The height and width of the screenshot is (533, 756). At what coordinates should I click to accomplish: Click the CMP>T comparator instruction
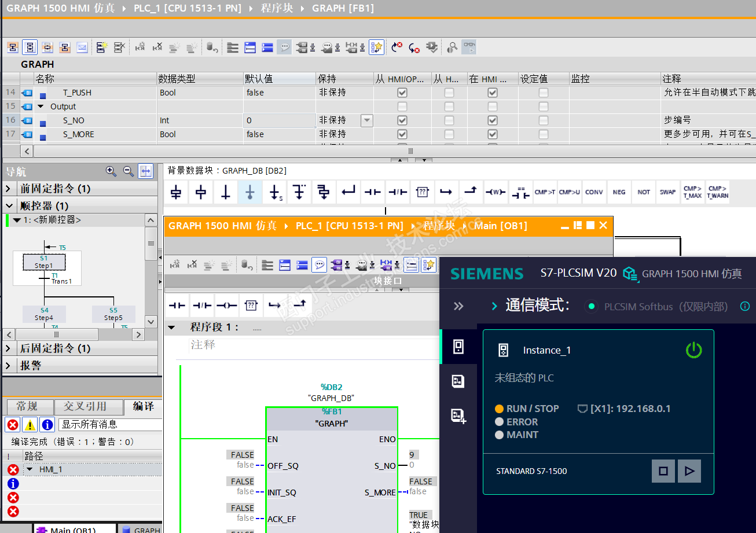pyautogui.click(x=545, y=192)
